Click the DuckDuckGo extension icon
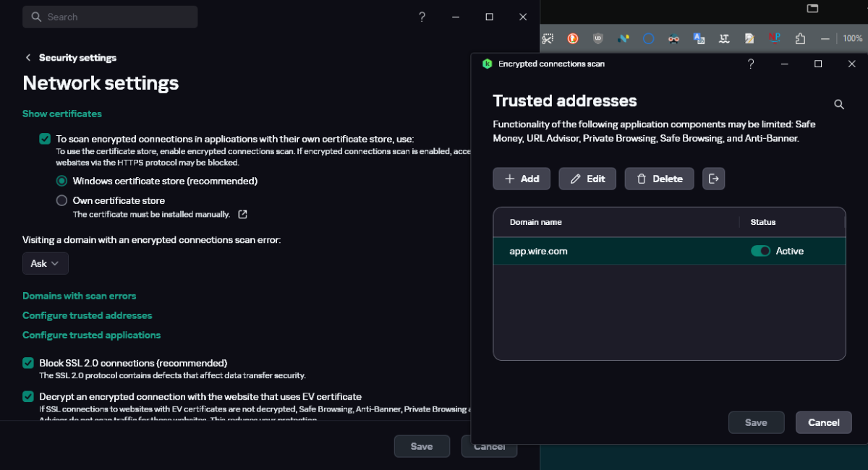The width and height of the screenshot is (868, 470). [x=573, y=38]
